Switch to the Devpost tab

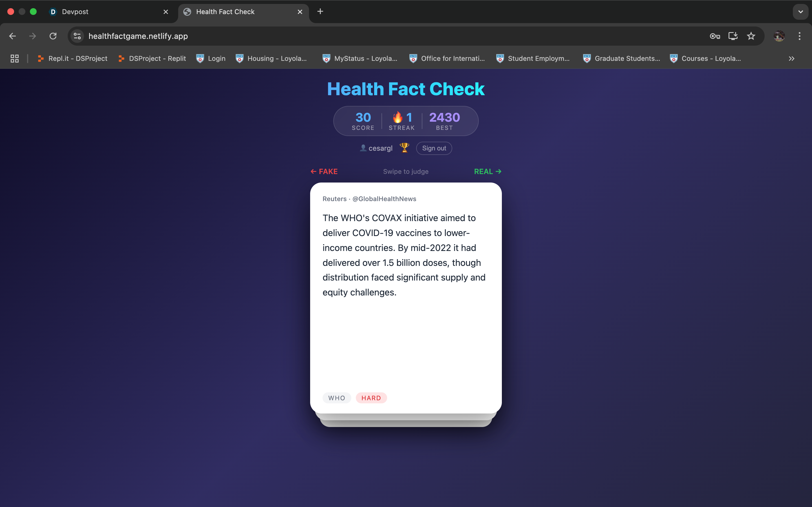pyautogui.click(x=101, y=12)
